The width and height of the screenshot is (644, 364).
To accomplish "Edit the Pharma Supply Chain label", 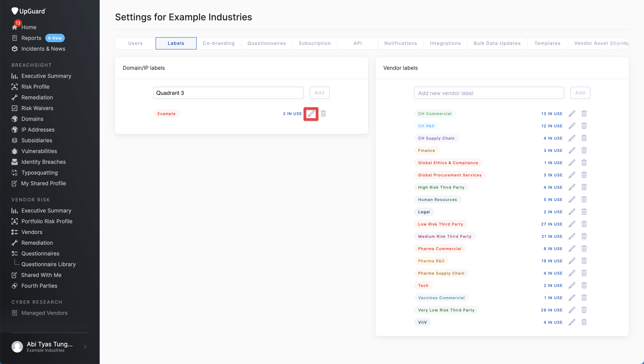I will coord(572,273).
